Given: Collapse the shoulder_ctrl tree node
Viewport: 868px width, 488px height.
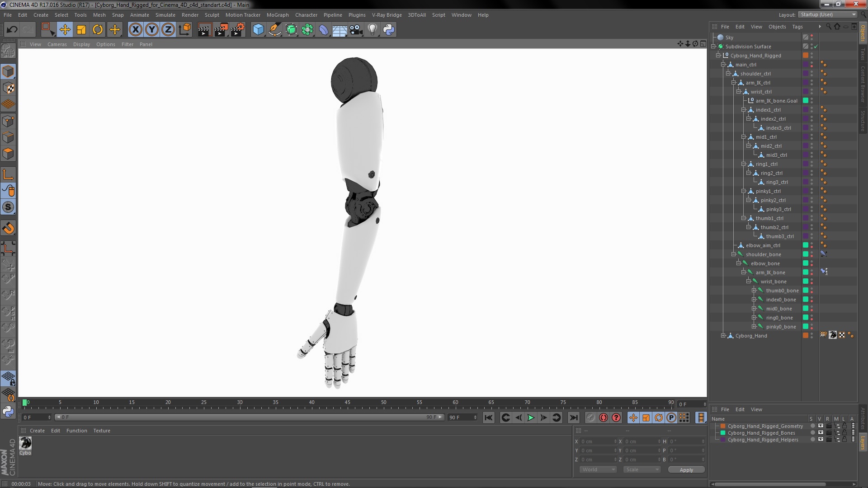Looking at the screenshot, I should pos(728,74).
